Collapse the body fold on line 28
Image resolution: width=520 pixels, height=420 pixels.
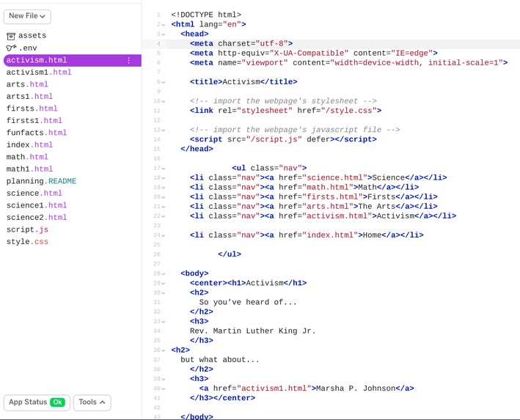[163, 274]
